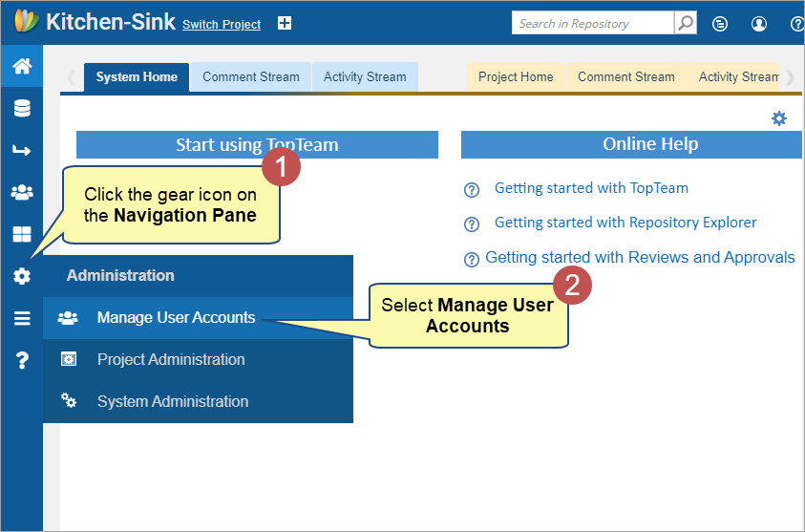805x532 pixels.
Task: Open Getting started with TopTeam link
Action: click(x=591, y=188)
